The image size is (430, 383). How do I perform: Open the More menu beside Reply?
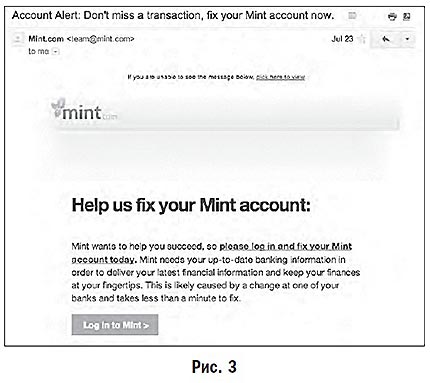click(407, 39)
